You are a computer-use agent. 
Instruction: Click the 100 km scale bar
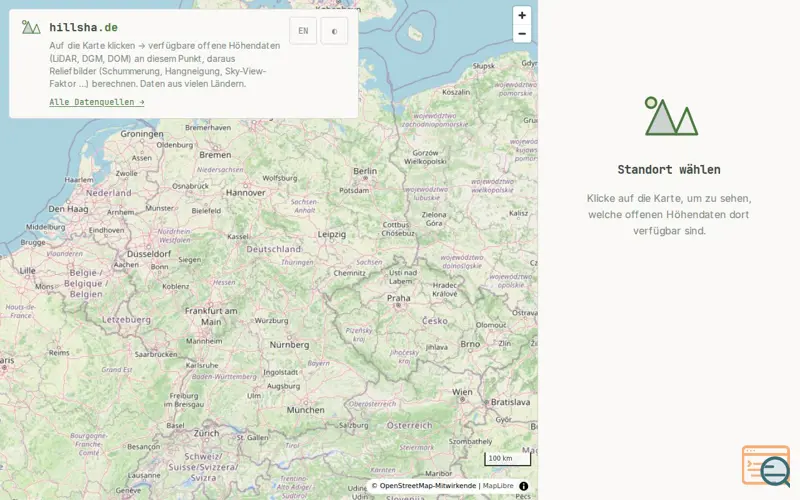click(x=507, y=459)
